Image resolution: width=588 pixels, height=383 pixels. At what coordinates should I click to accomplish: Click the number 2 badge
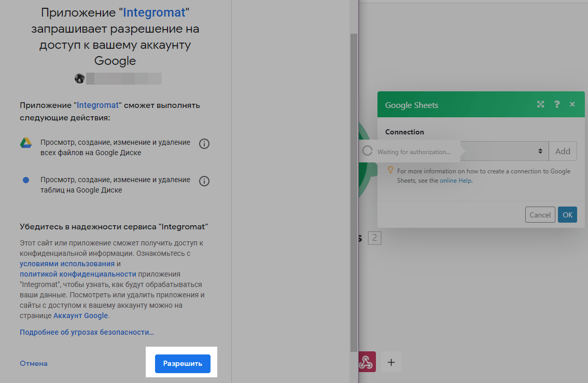[x=374, y=238]
